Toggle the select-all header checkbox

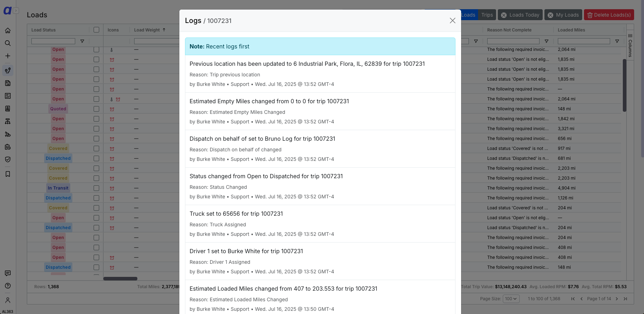[x=96, y=30]
